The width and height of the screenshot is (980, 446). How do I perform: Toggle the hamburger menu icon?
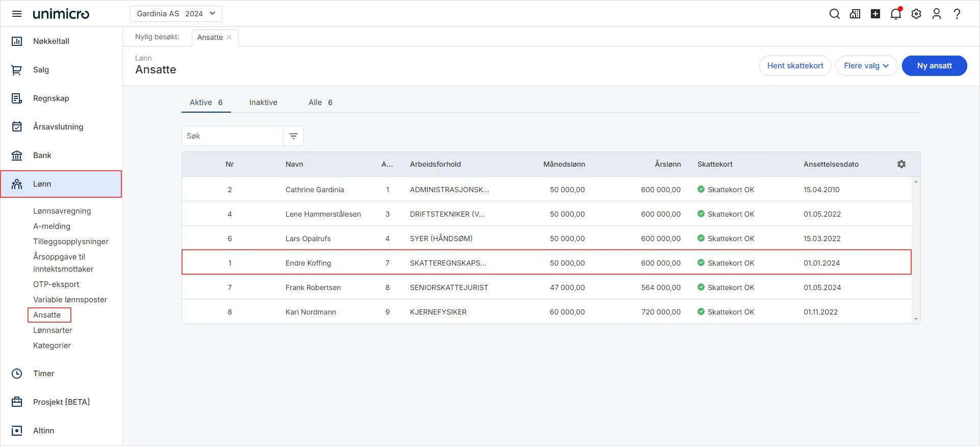[x=17, y=14]
